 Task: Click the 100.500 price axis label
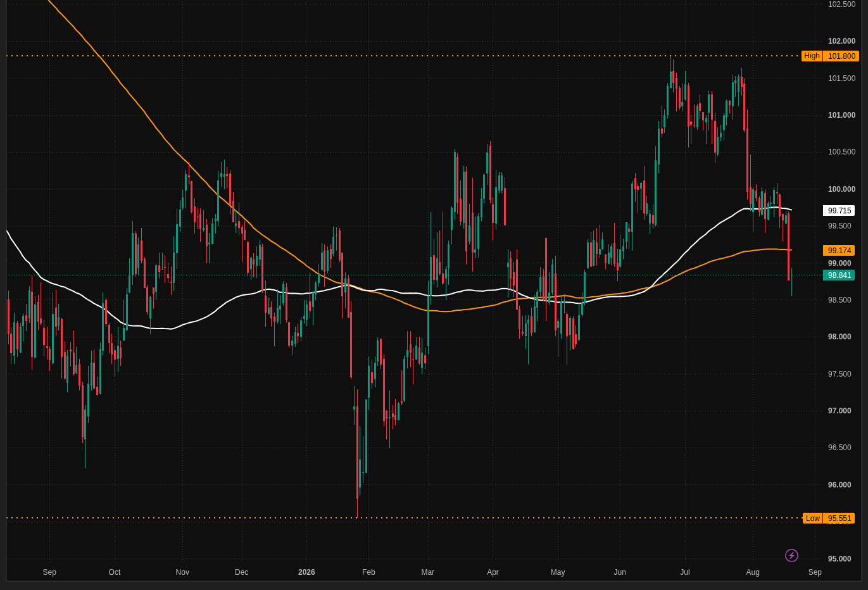point(841,152)
